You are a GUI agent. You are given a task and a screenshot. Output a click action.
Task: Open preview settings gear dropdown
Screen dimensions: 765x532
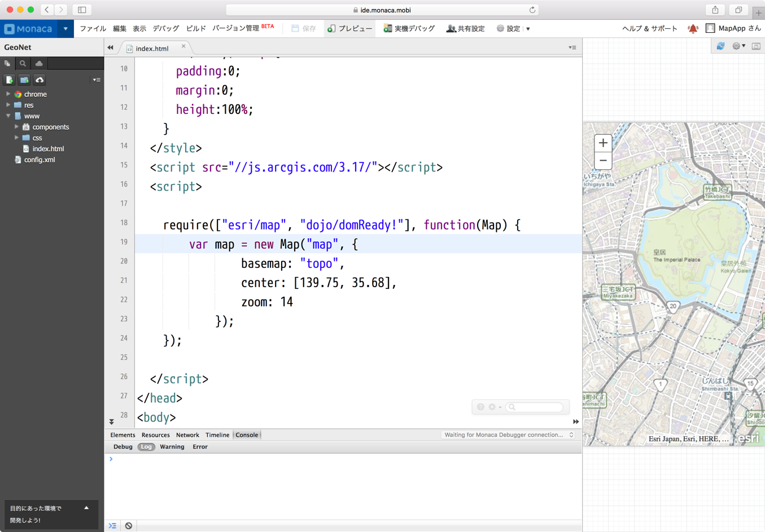[x=738, y=46]
